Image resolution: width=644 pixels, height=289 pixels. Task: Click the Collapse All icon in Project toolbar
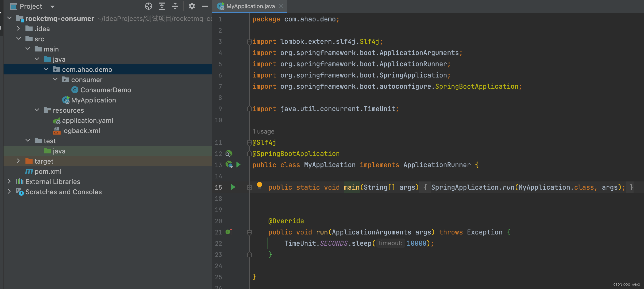pos(175,6)
